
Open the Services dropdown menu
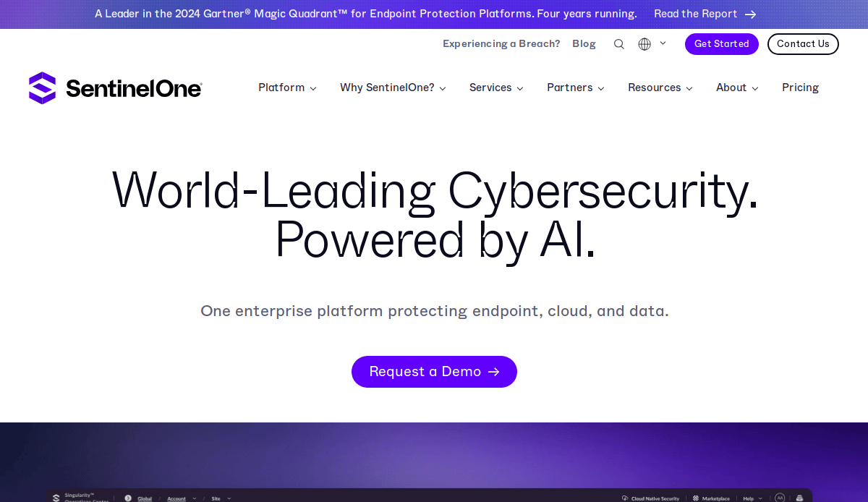pos(496,88)
